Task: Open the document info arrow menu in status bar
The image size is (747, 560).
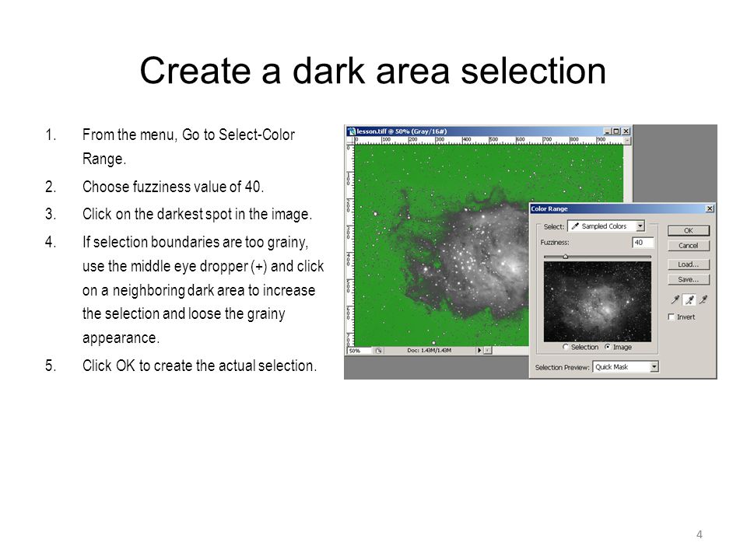Action: (x=479, y=351)
